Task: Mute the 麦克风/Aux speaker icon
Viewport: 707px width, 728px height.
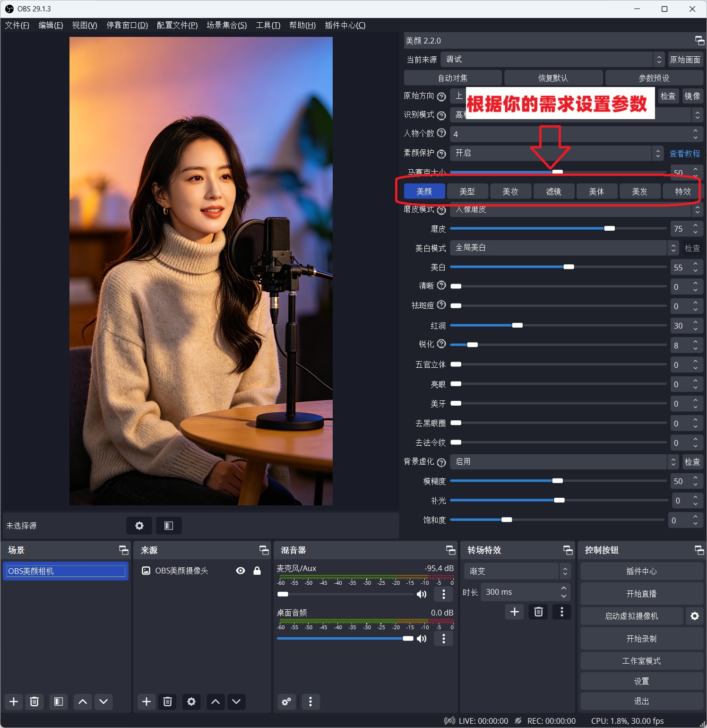Action: (421, 594)
